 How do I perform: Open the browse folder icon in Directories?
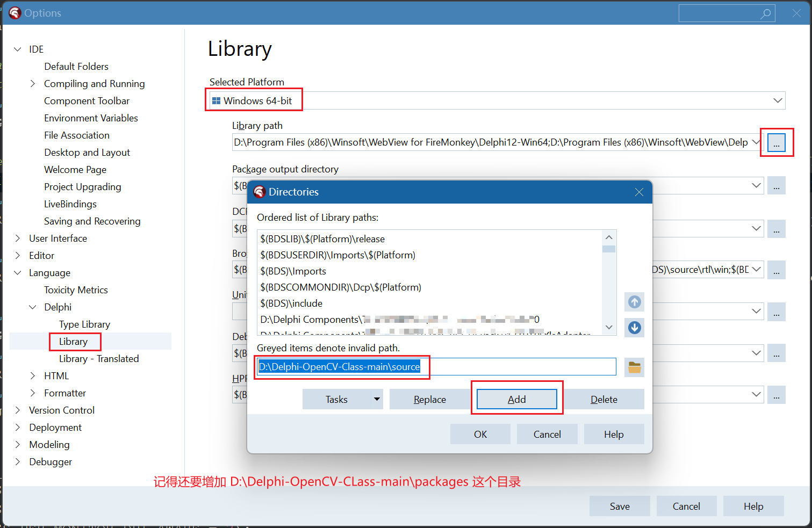(x=635, y=367)
